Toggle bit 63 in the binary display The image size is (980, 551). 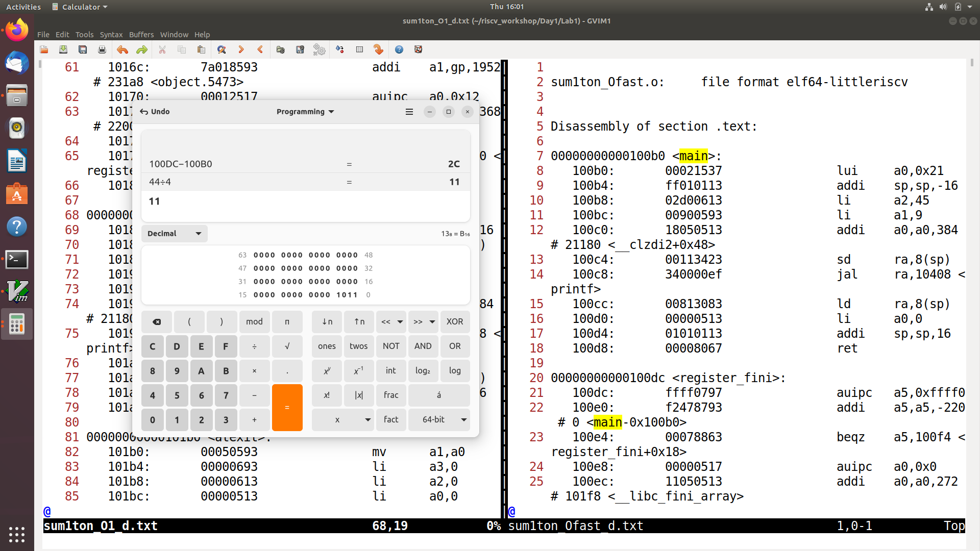(x=256, y=255)
